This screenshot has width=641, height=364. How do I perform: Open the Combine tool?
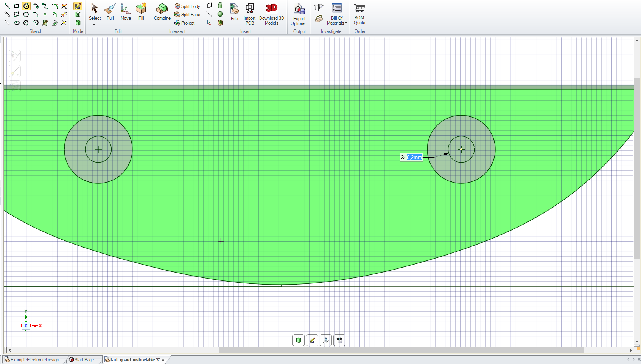coord(162,11)
